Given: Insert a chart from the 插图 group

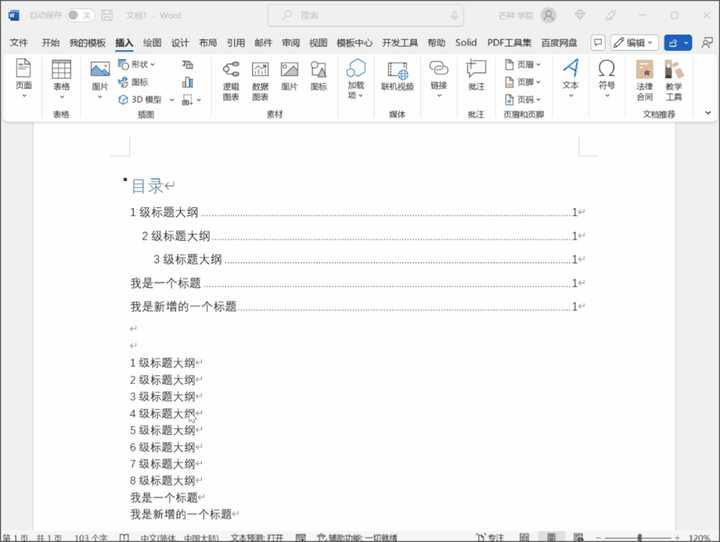Looking at the screenshot, I should click(188, 82).
